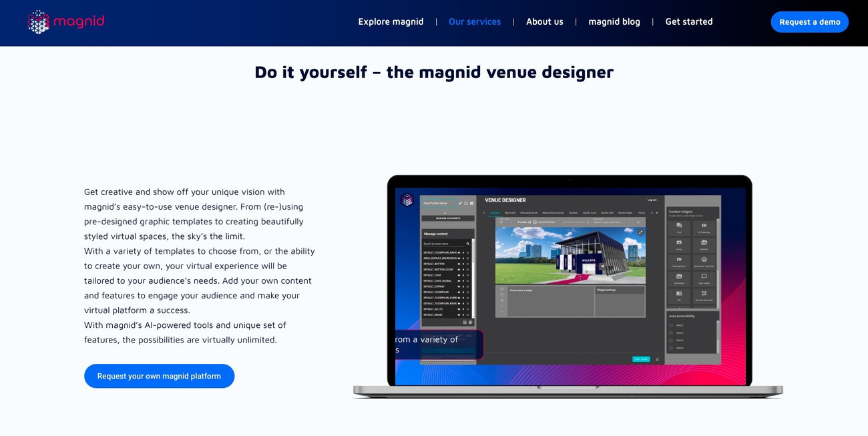Screen dimensions: 868x436
Task: Click the search magnifier in Manage content
Action: tap(468, 244)
